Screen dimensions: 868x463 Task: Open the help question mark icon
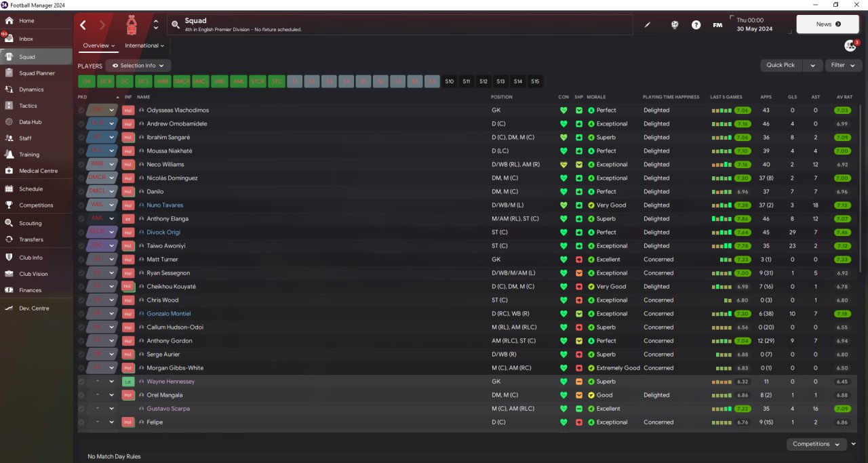coord(696,25)
